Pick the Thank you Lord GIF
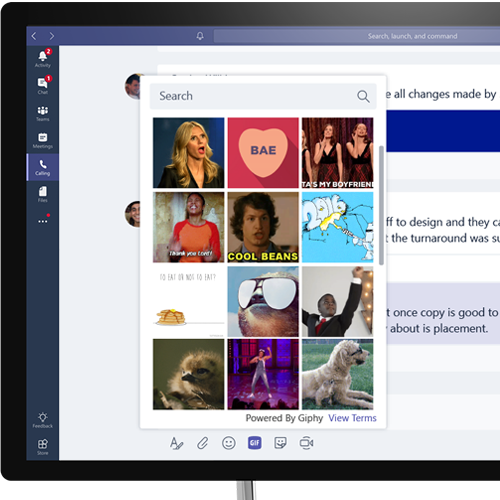The image size is (500, 500). click(x=189, y=227)
